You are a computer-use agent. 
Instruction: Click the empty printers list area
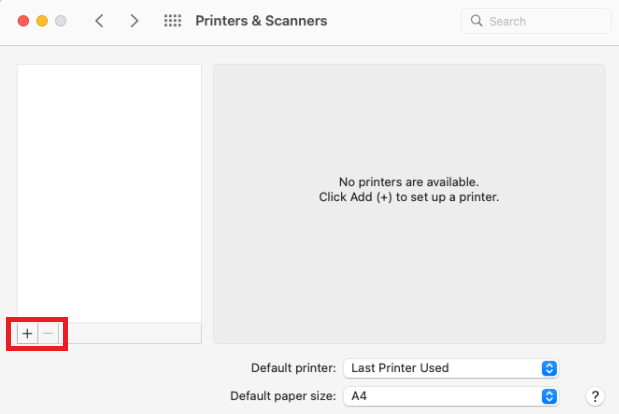pos(110,190)
